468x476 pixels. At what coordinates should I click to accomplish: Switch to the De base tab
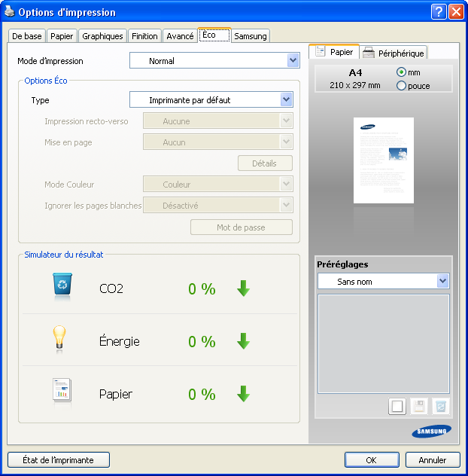[x=26, y=36]
